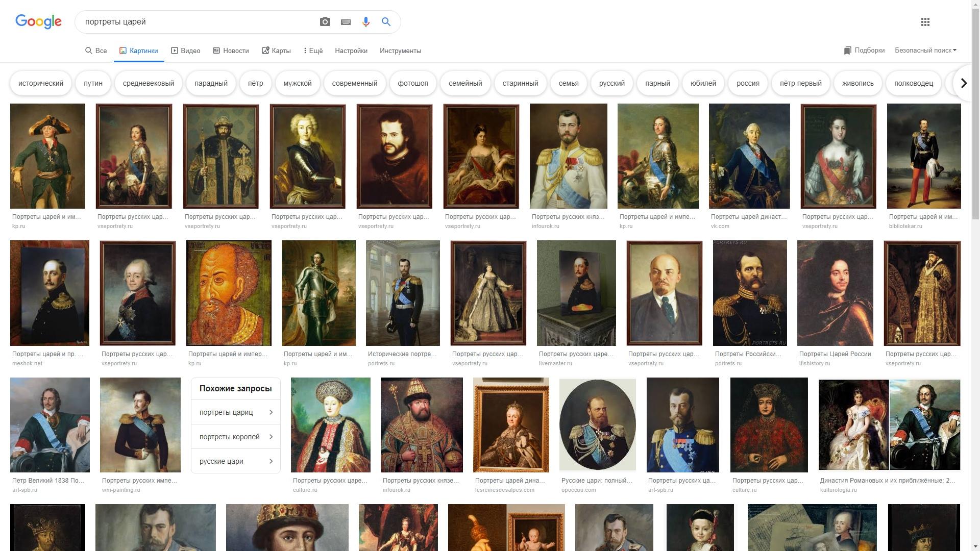
Task: Apply the путин filter chip
Action: (x=93, y=83)
